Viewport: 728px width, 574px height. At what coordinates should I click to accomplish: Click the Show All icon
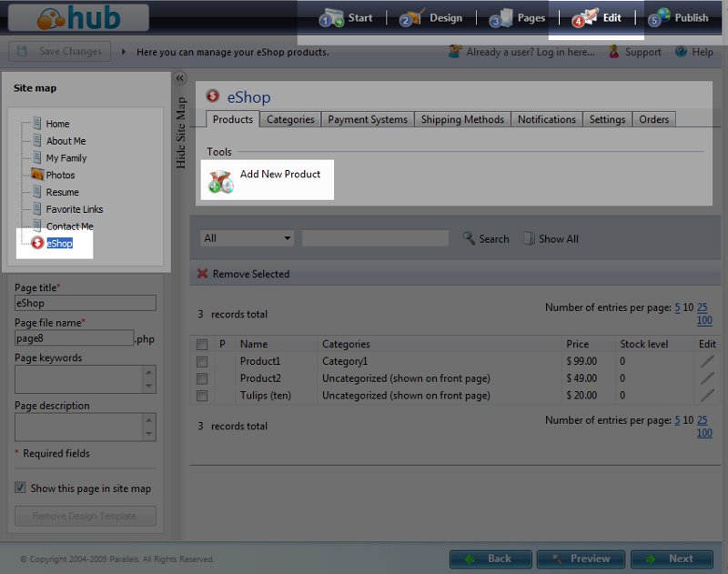click(x=529, y=238)
